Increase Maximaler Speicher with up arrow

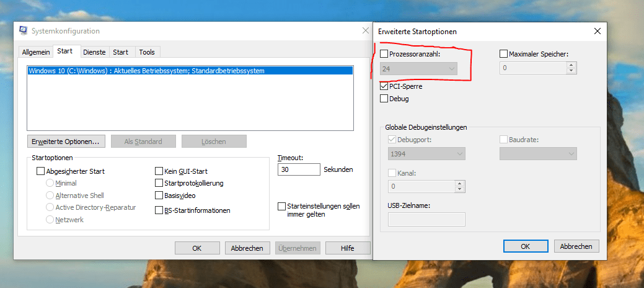[x=571, y=65]
